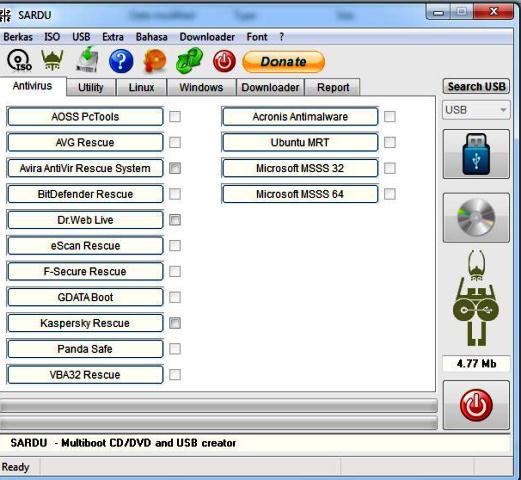Click the AVG Rescue button
This screenshot has height=480, width=521.
(x=85, y=142)
